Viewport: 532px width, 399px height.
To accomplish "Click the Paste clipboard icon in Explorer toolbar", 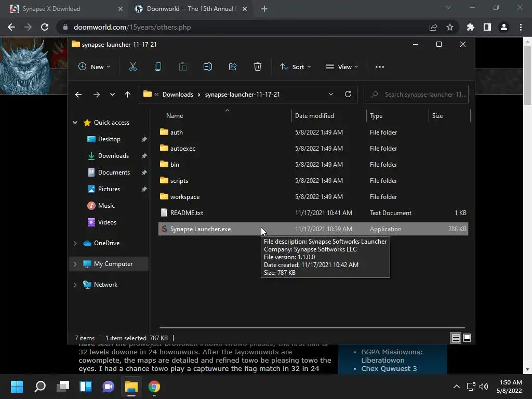I will click(x=182, y=67).
